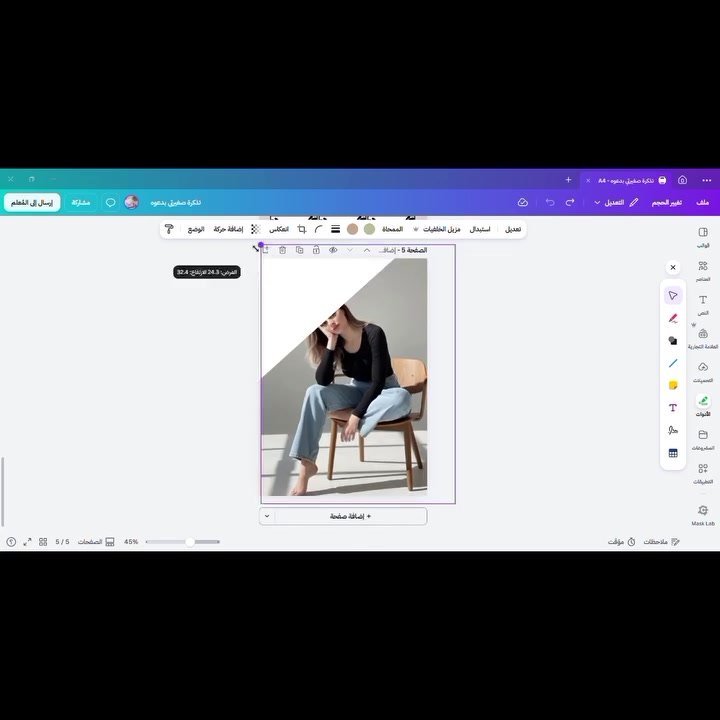The image size is (720, 720).
Task: Open الصفحات pages view button
Action: (96, 542)
